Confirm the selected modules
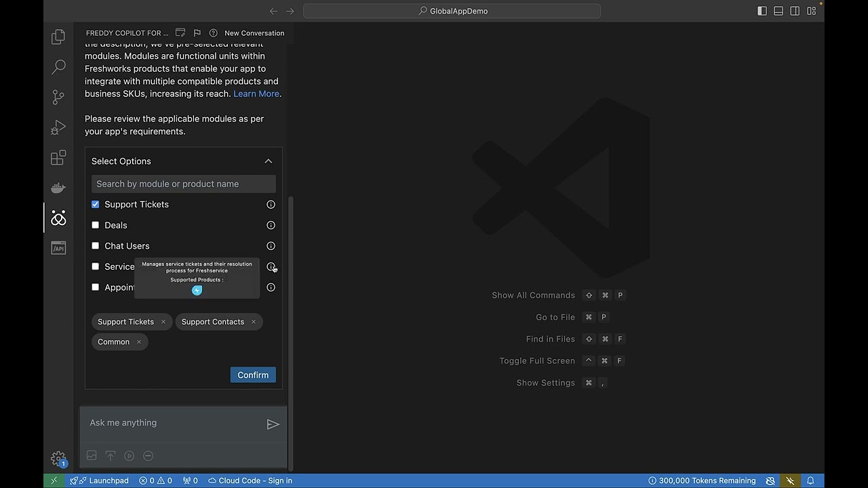The height and width of the screenshot is (488, 868). click(x=253, y=375)
